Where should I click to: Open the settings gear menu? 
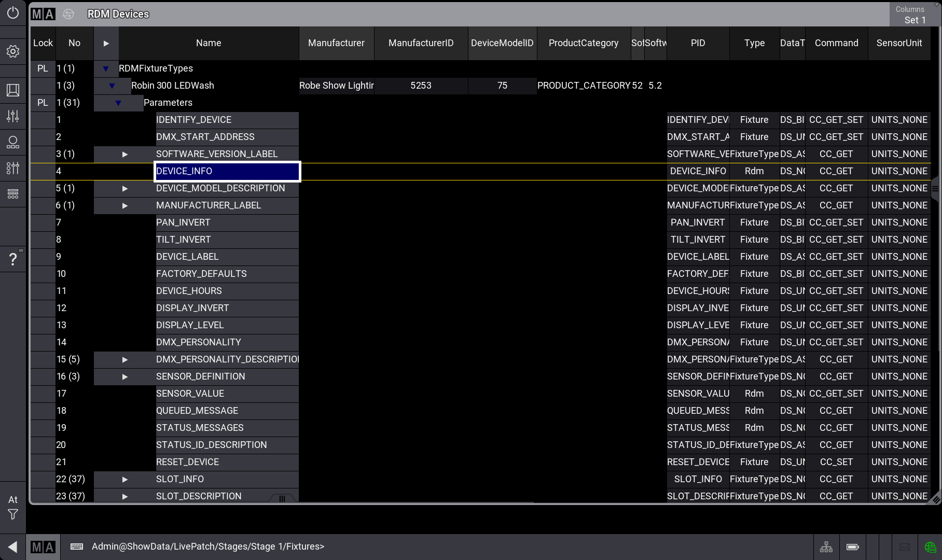pyautogui.click(x=13, y=51)
